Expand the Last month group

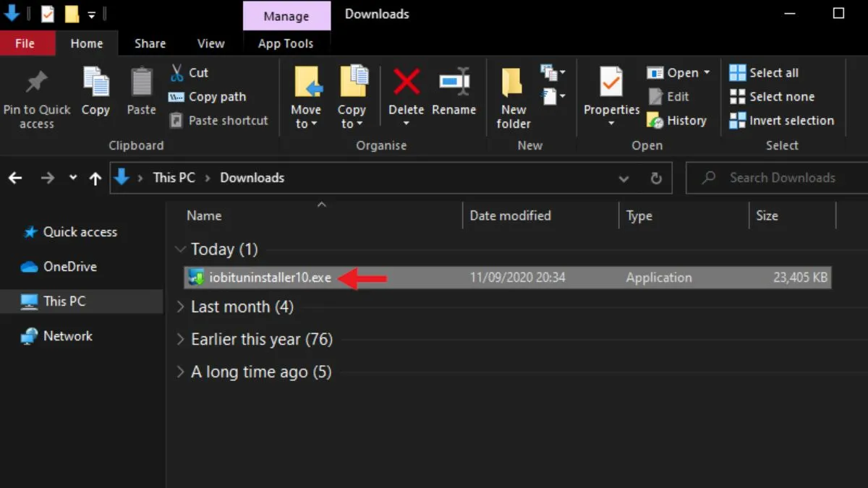[180, 307]
